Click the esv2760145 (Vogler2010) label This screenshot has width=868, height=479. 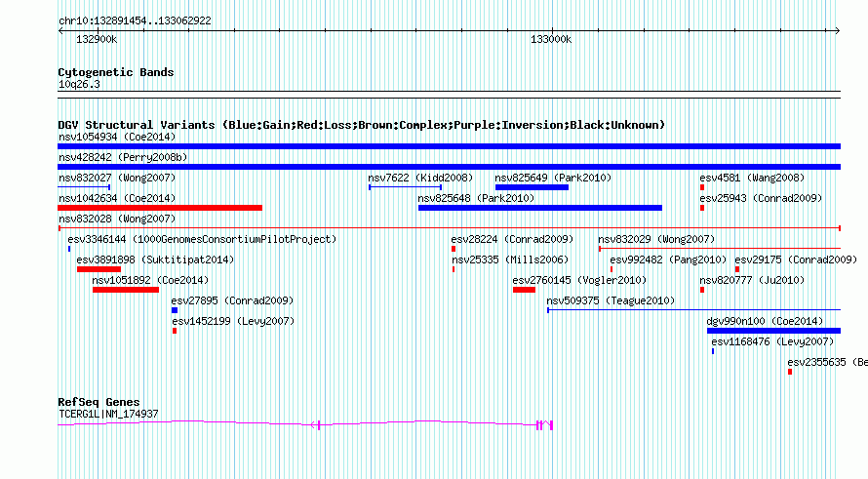click(579, 280)
